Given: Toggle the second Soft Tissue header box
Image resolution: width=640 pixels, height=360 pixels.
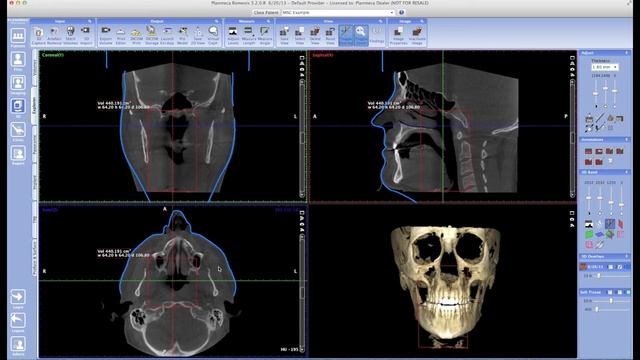Looking at the screenshot, I should [619, 292].
